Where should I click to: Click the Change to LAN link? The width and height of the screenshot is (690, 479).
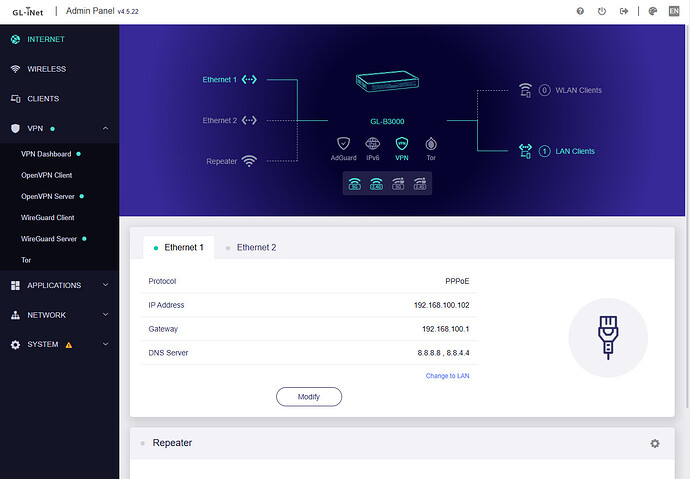tap(447, 376)
